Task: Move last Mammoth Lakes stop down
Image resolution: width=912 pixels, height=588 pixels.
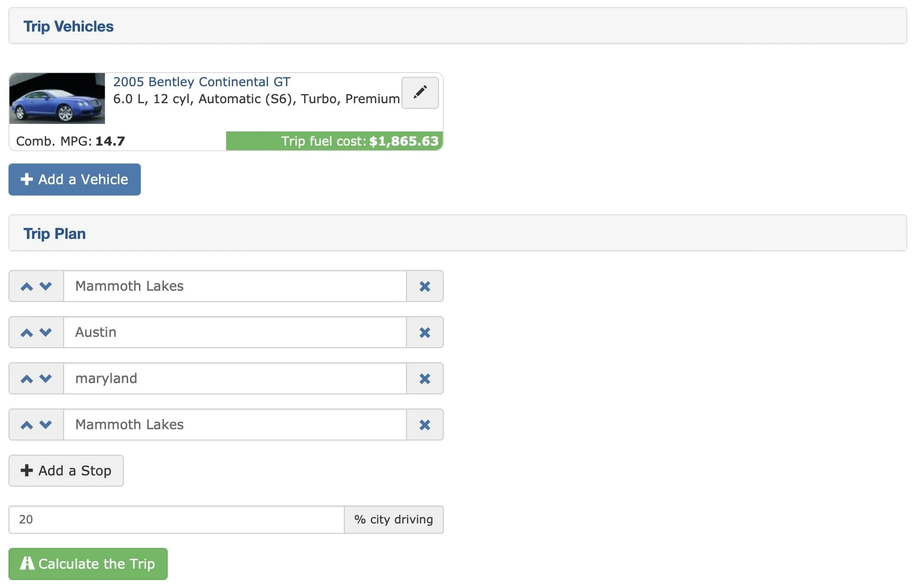Action: (x=46, y=425)
